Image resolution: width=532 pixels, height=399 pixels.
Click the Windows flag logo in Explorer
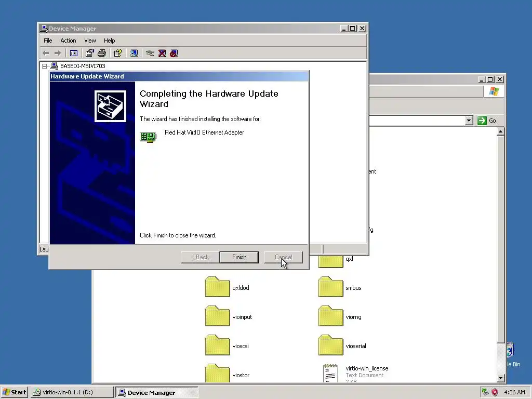click(x=494, y=91)
